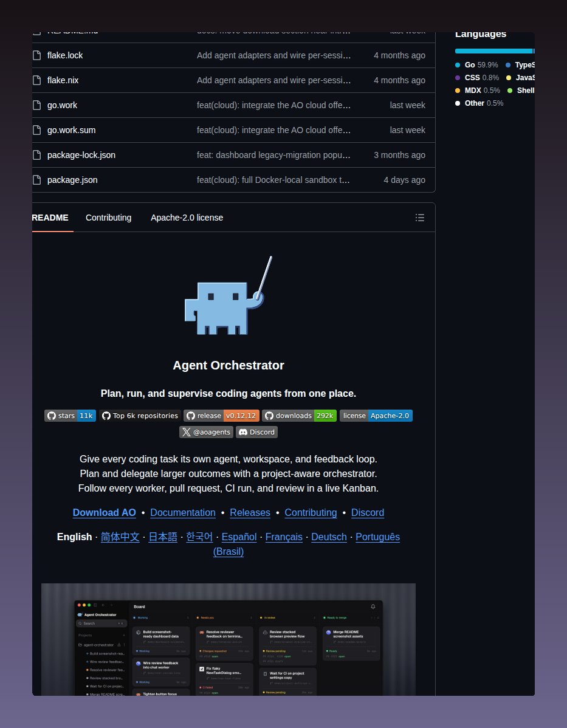Open the commit message for go.work.sum
The width and height of the screenshot is (567, 728).
point(273,130)
